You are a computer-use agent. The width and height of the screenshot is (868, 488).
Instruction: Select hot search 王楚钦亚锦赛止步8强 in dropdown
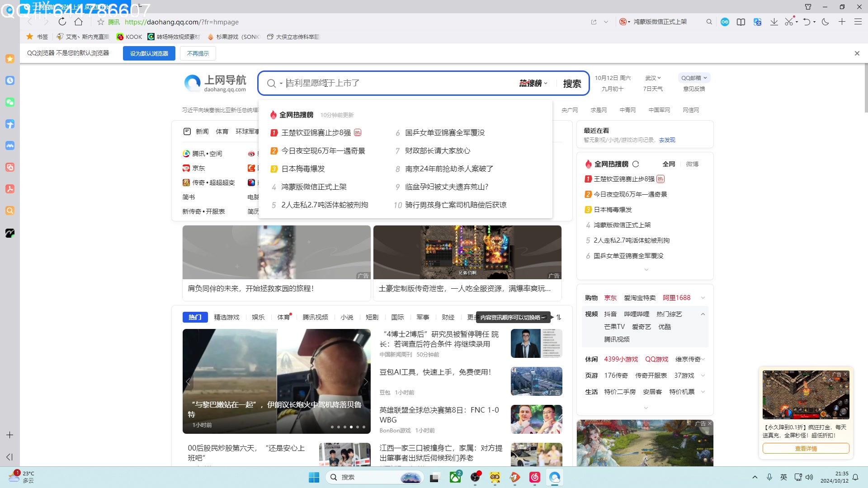316,132
